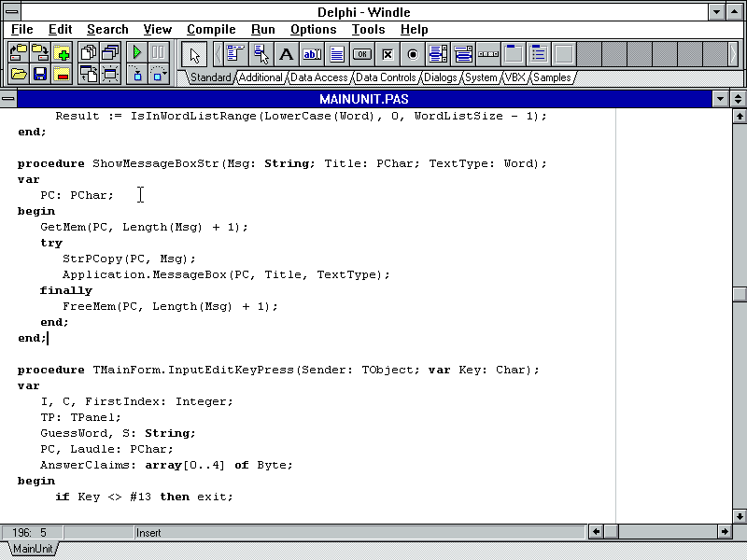
Task: Open the View menu
Action: pos(157,30)
